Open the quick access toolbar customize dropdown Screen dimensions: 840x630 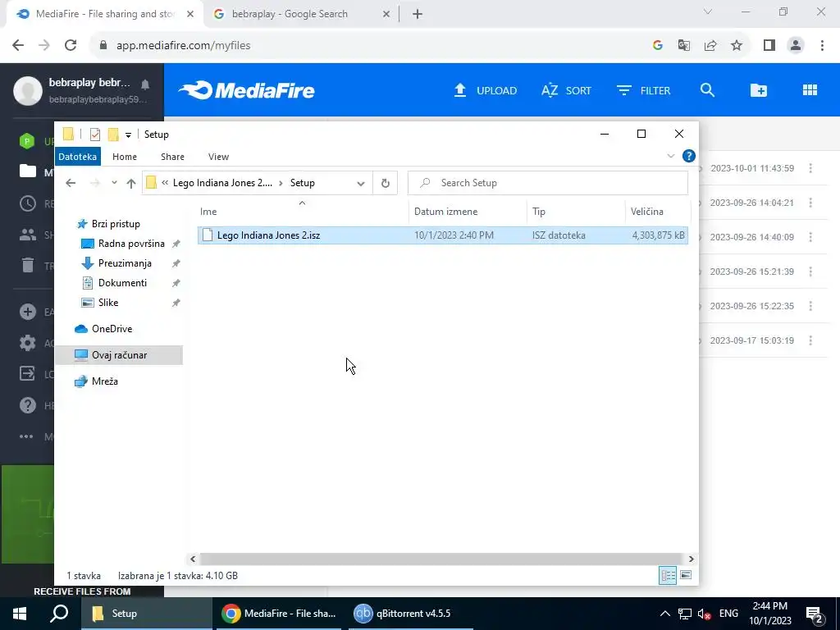point(128,135)
